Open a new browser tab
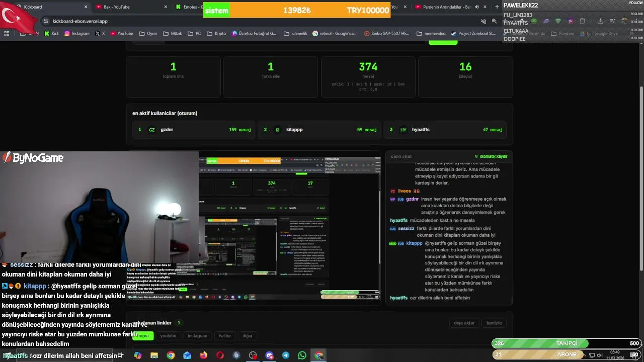The image size is (644, 362). (497, 7)
